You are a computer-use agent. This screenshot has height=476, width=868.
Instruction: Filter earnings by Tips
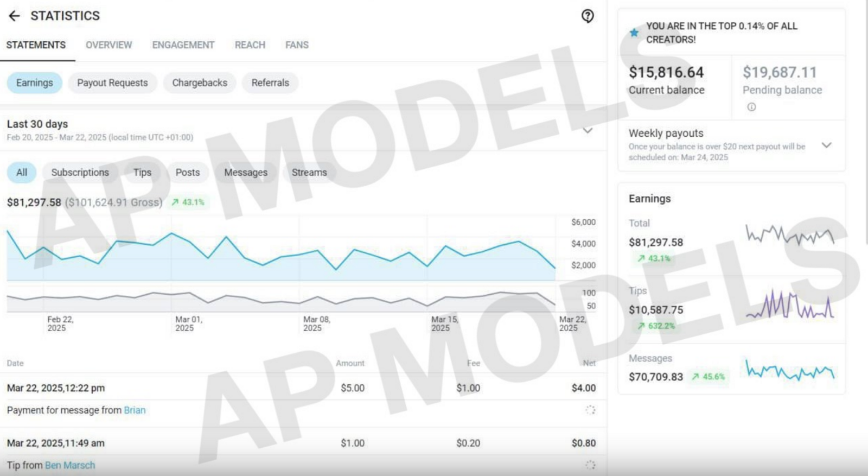pos(142,173)
